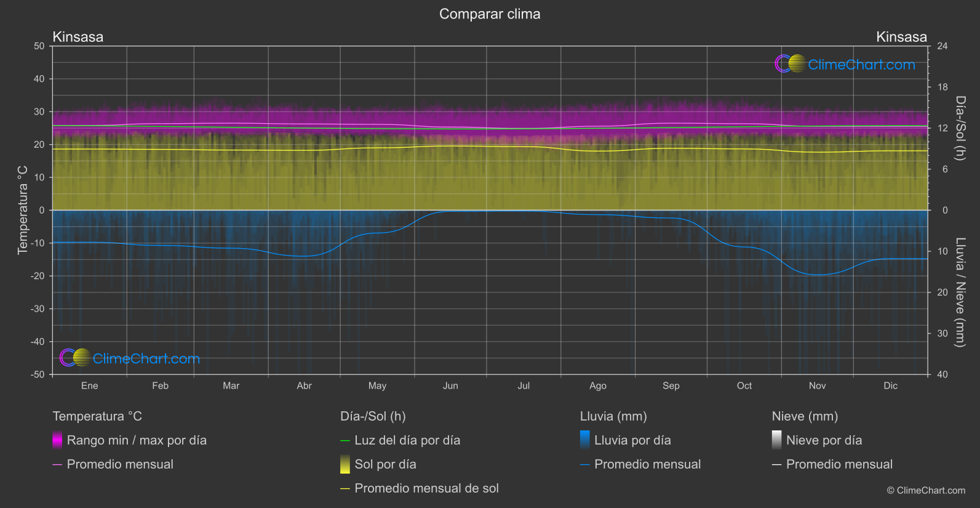980x508 pixels.
Task: Click the magenta temperature range swatch
Action: (x=57, y=440)
